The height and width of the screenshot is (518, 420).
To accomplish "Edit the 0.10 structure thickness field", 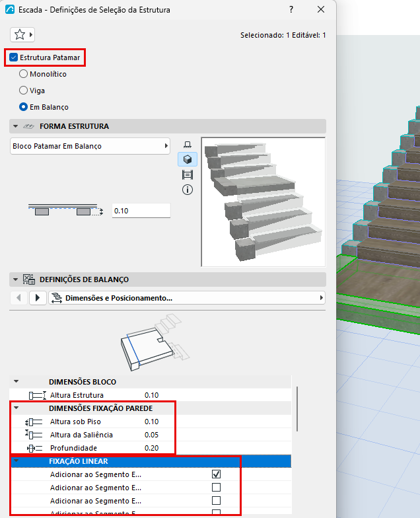I will (x=141, y=211).
